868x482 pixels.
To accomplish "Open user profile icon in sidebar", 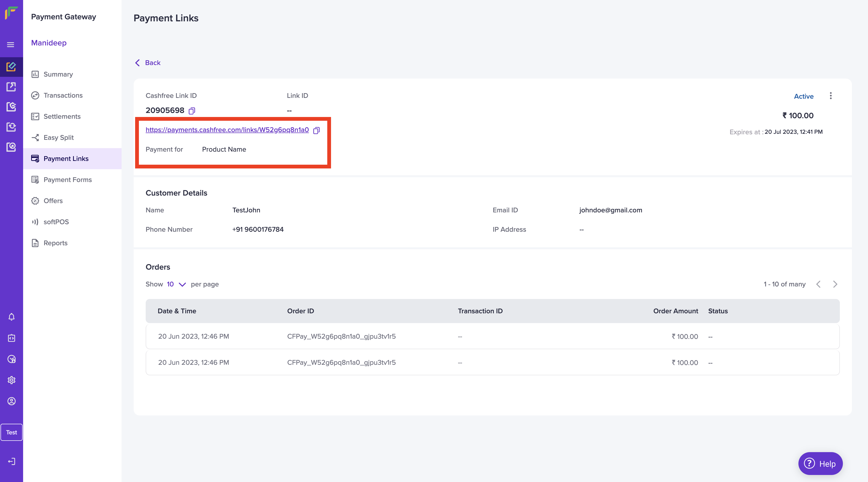I will 12,401.
